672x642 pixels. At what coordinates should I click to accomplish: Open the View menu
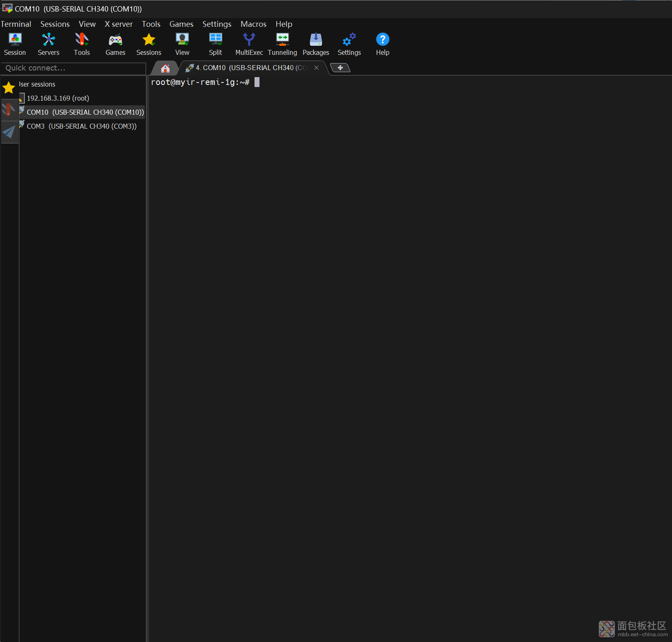pos(87,24)
